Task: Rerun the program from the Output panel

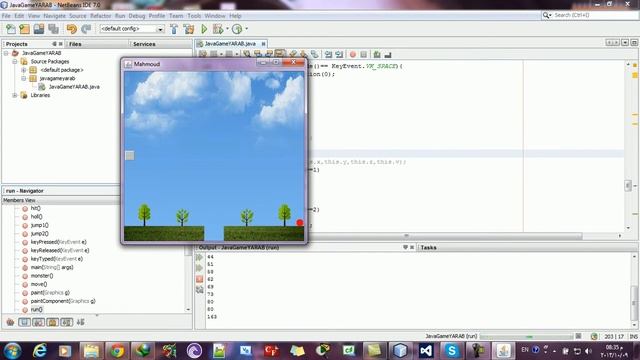Action: click(199, 258)
